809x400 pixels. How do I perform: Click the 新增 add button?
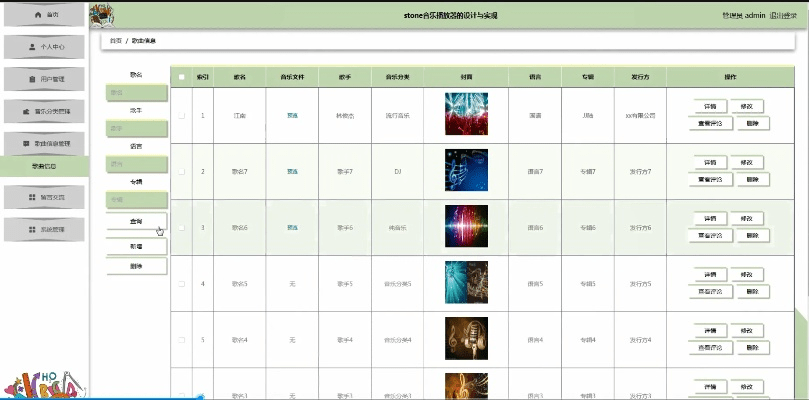click(136, 245)
